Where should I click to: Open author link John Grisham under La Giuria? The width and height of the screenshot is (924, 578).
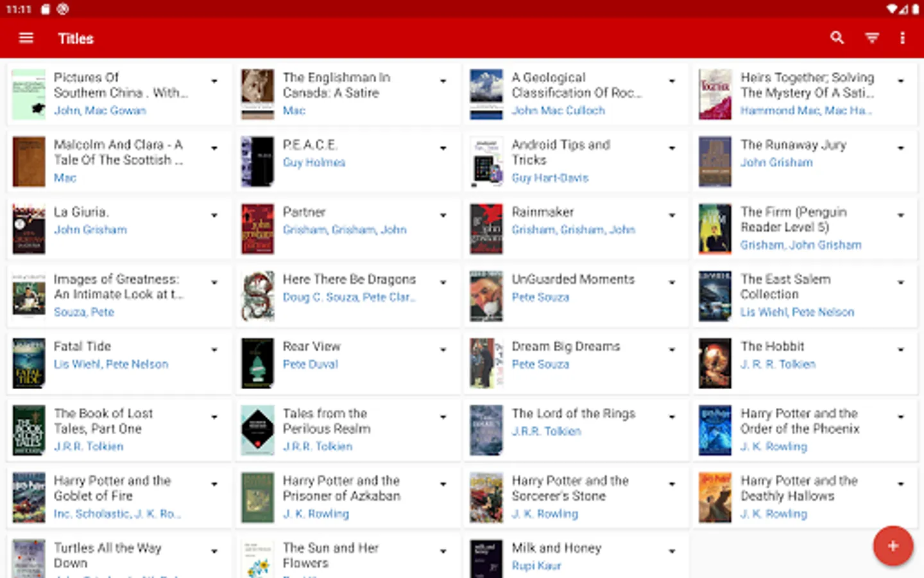90,230
